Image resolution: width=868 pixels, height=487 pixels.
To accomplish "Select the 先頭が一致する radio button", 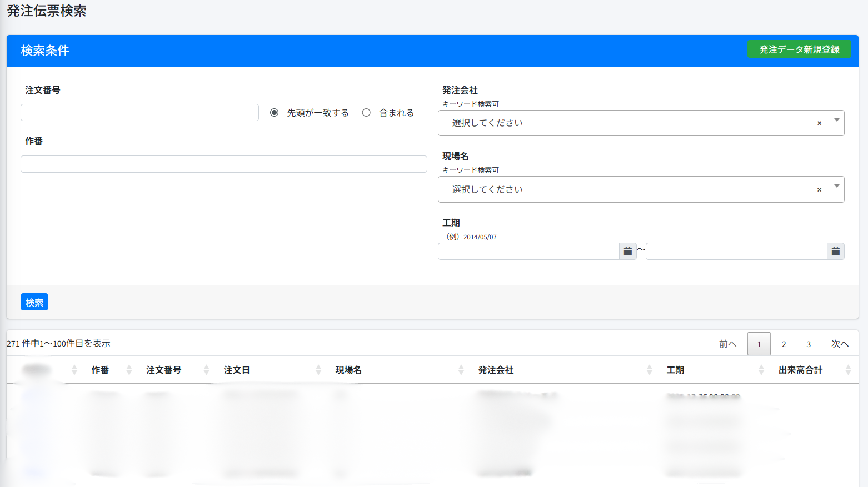I will (x=274, y=113).
